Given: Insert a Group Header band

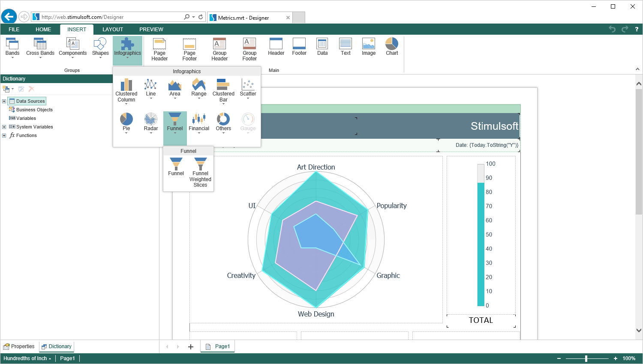Looking at the screenshot, I should point(219,50).
